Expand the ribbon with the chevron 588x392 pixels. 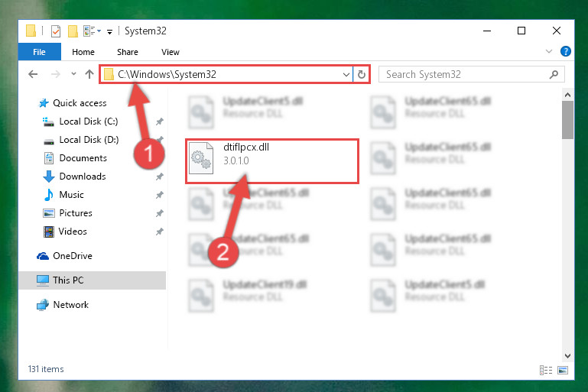pyautogui.click(x=549, y=51)
